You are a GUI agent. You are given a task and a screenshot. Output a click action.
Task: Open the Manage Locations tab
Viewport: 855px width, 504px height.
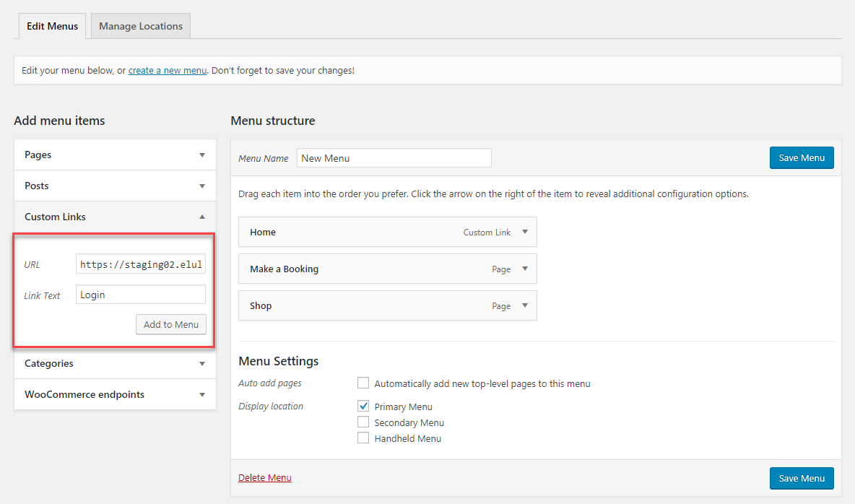(141, 26)
